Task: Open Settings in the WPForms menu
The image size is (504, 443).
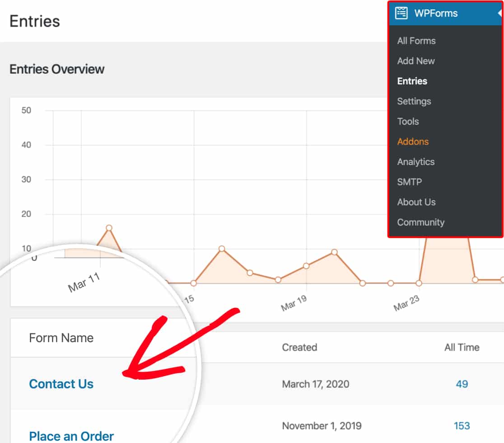Action: click(414, 101)
